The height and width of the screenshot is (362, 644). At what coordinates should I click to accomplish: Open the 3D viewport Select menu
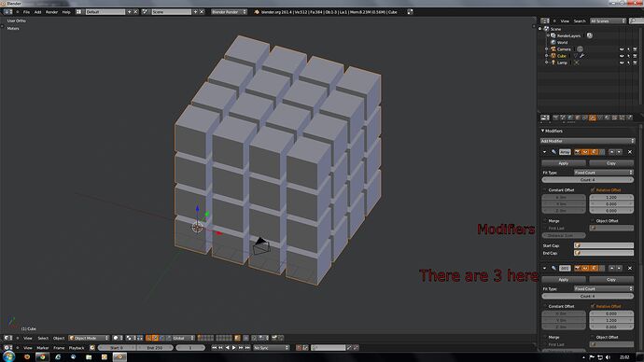[x=43, y=338]
